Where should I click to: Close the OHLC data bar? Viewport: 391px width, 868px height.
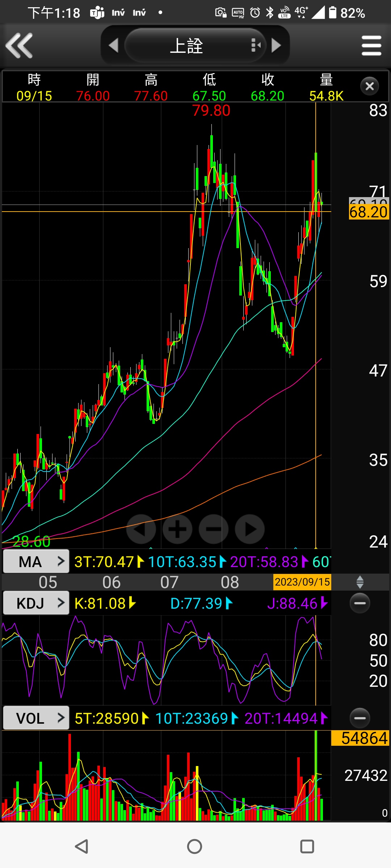[x=369, y=86]
